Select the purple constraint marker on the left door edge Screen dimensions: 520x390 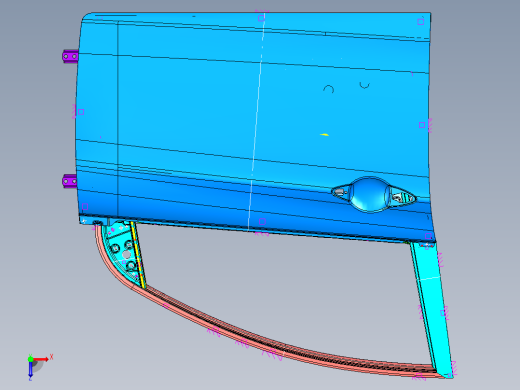[81, 112]
